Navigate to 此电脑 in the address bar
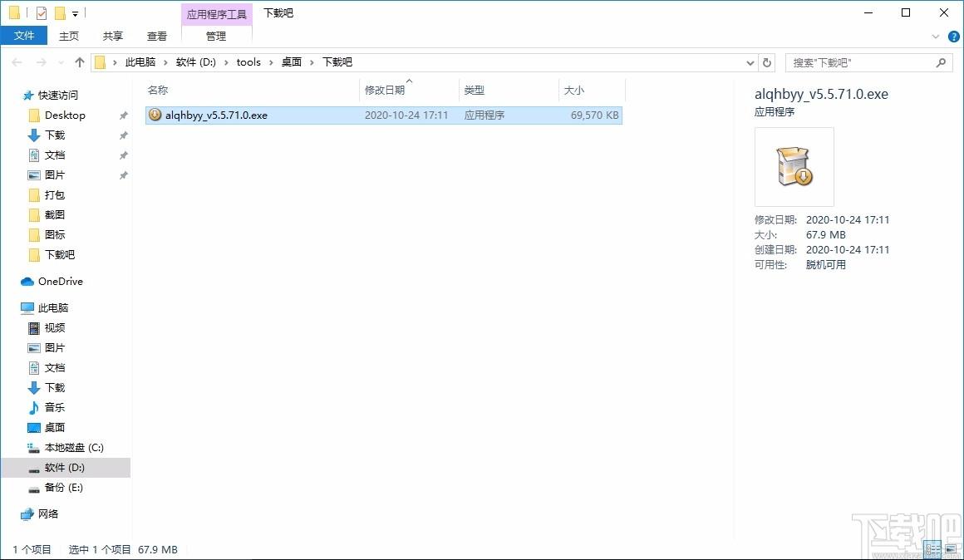 (x=140, y=62)
